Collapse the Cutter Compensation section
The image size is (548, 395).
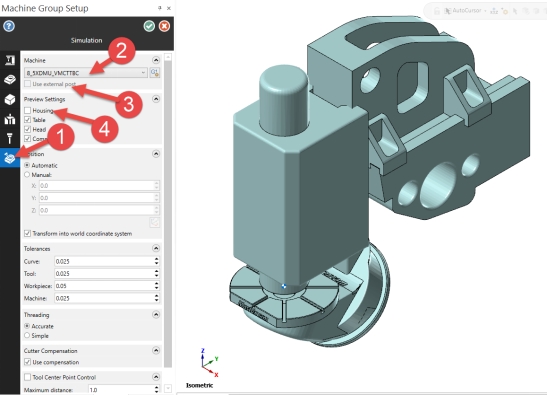point(156,351)
